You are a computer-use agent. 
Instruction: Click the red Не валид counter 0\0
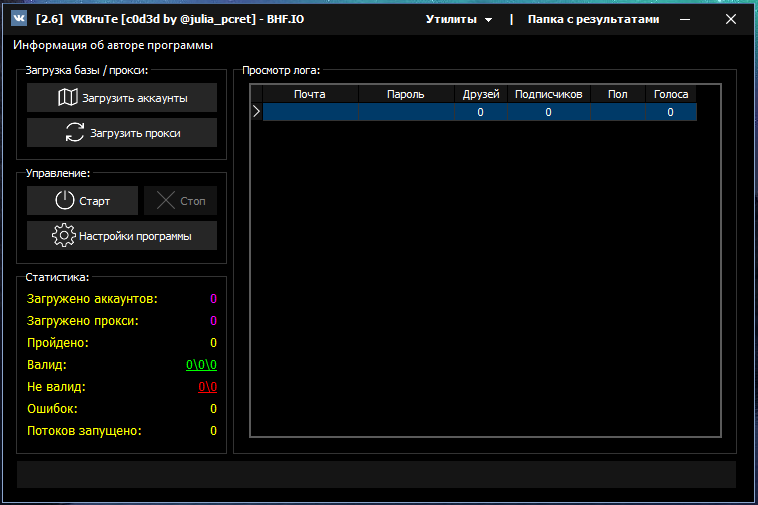(207, 387)
